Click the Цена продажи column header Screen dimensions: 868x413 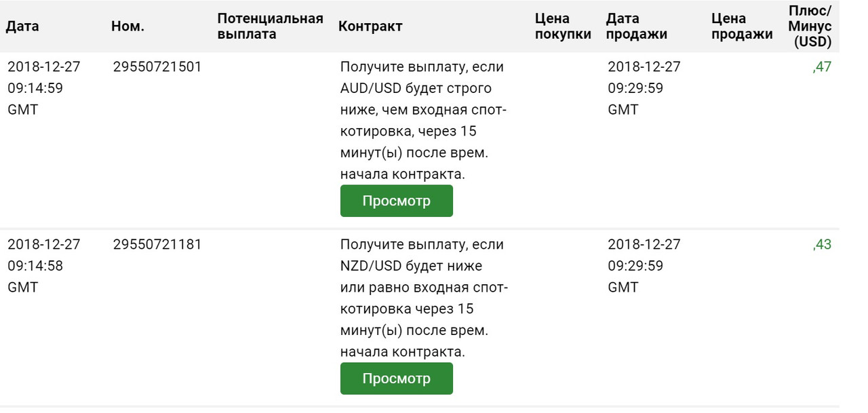point(743,26)
